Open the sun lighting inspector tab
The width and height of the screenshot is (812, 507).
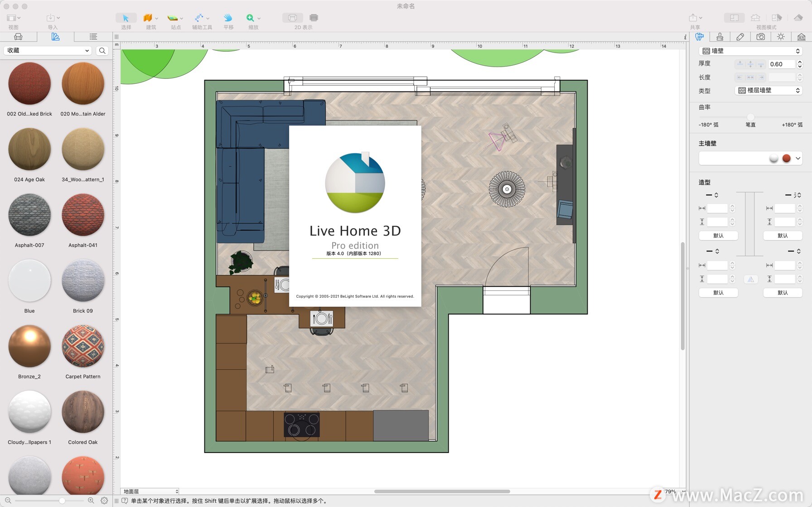point(781,37)
